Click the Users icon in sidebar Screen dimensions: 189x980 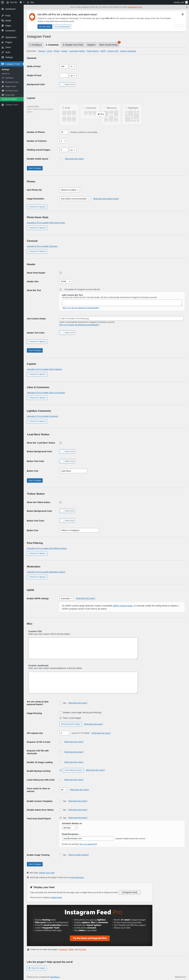(x=3, y=47)
